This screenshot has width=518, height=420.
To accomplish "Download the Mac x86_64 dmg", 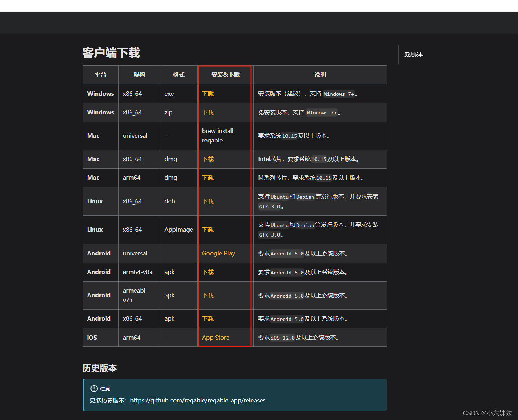I will tap(208, 159).
